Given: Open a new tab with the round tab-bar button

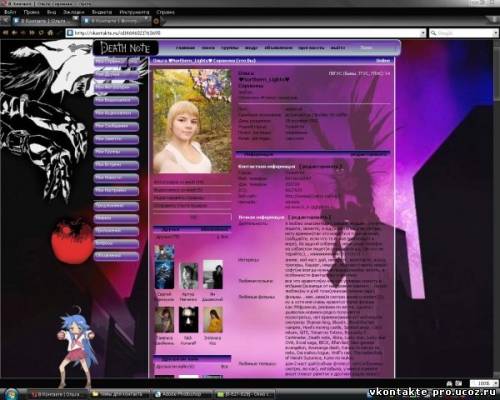Looking at the screenshot, I should pos(156,21).
